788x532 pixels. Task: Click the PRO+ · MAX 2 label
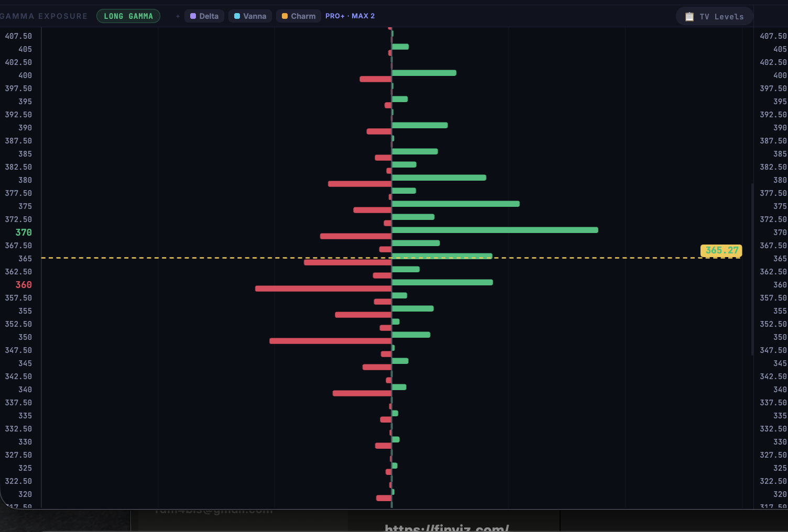pyautogui.click(x=350, y=16)
